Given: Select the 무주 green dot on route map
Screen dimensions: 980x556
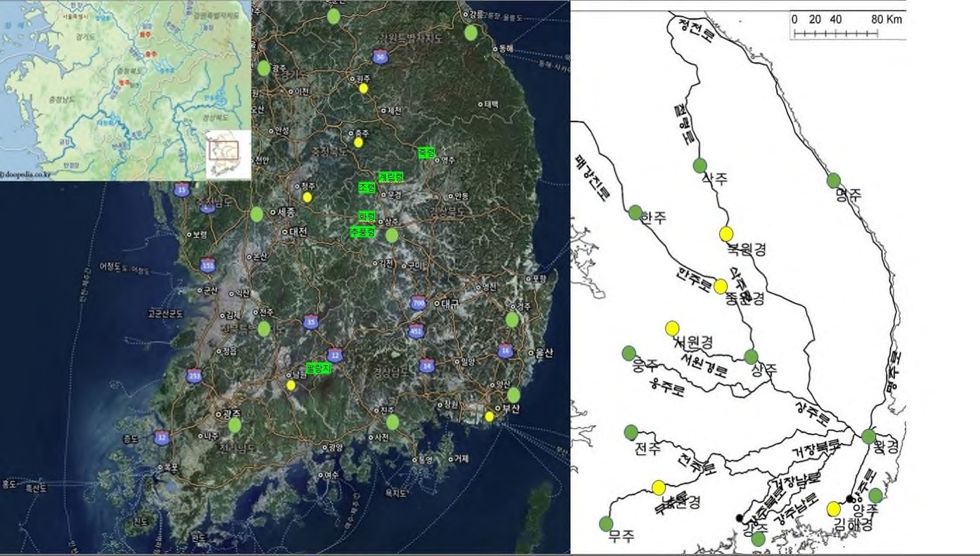Looking at the screenshot, I should (607, 524).
